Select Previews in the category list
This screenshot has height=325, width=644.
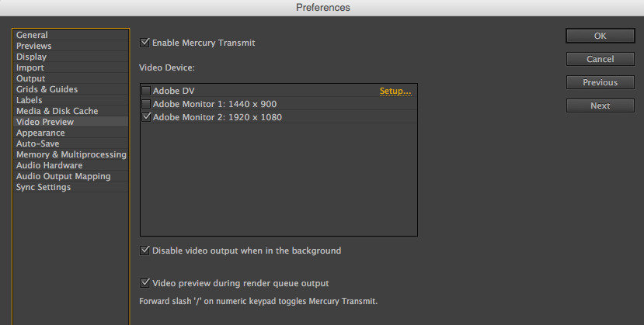click(x=34, y=46)
